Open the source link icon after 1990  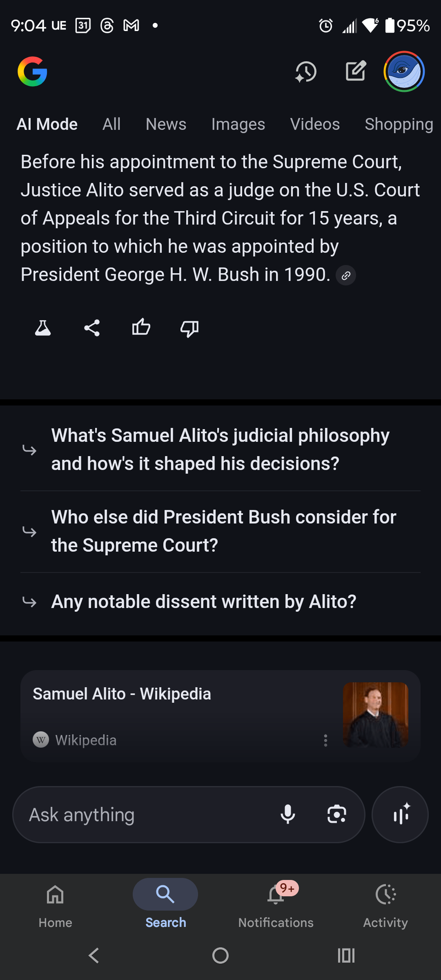click(x=346, y=276)
